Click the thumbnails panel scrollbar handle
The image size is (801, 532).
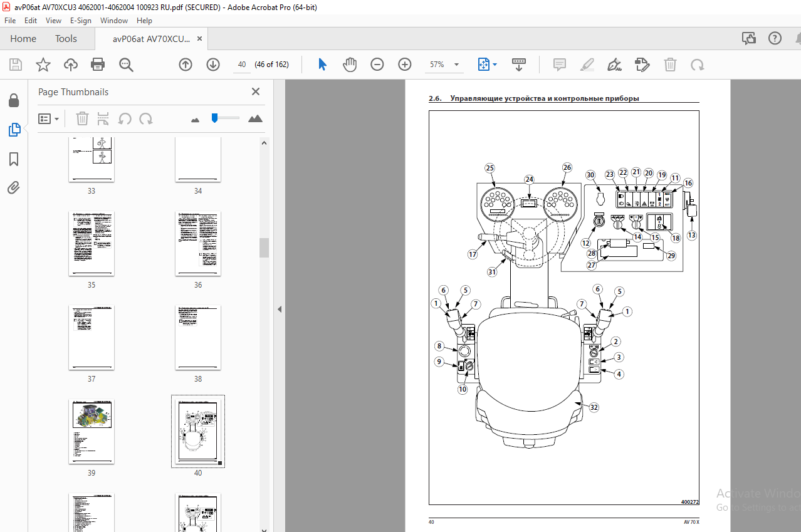tap(264, 248)
